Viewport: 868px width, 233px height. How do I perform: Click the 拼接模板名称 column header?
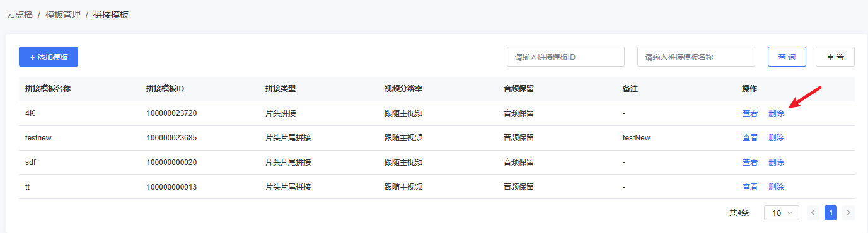pos(48,89)
